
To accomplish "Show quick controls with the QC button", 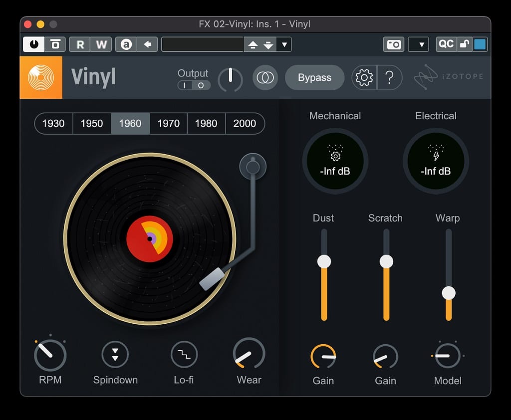I will coord(446,44).
